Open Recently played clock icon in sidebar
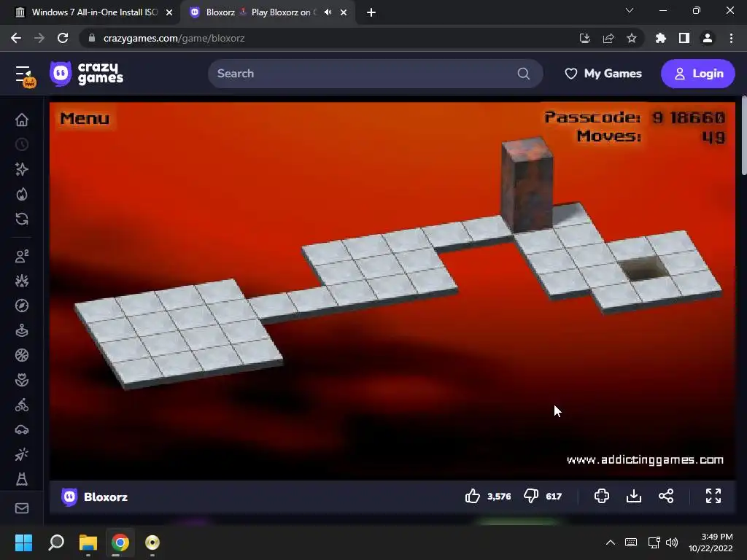Image resolution: width=747 pixels, height=560 pixels. click(22, 144)
